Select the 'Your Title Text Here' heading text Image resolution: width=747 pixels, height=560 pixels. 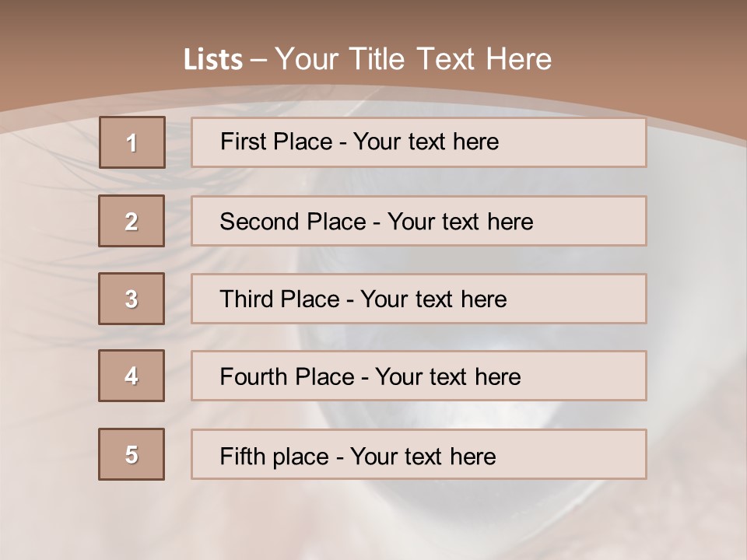413,59
